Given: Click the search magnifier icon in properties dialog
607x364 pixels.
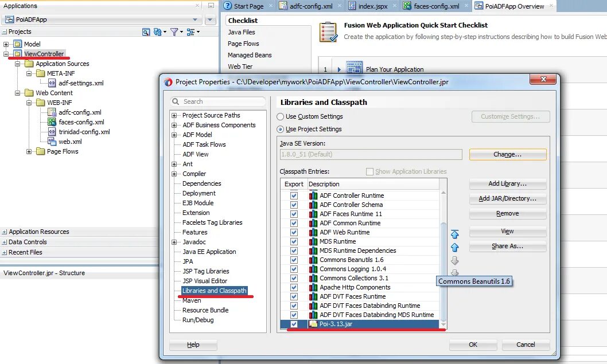Looking at the screenshot, I should tap(176, 101).
